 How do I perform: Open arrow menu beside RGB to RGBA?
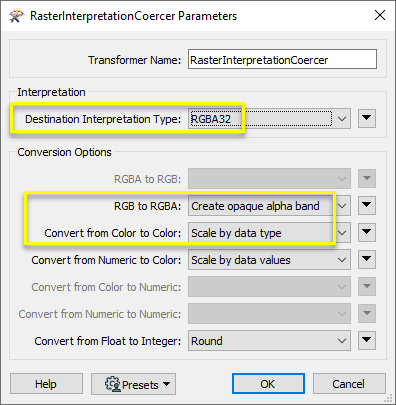pos(367,205)
